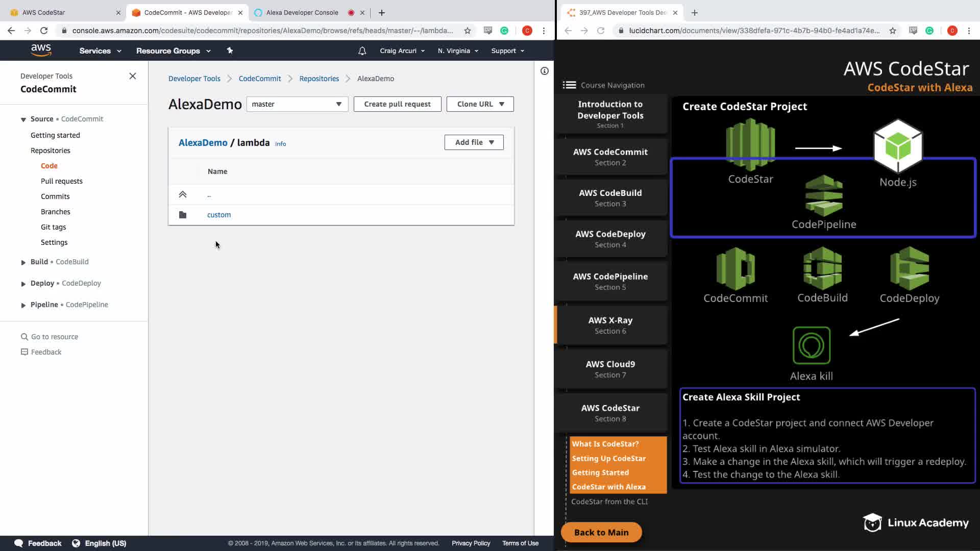Click the Course Navigation hamburger icon

[x=569, y=85]
